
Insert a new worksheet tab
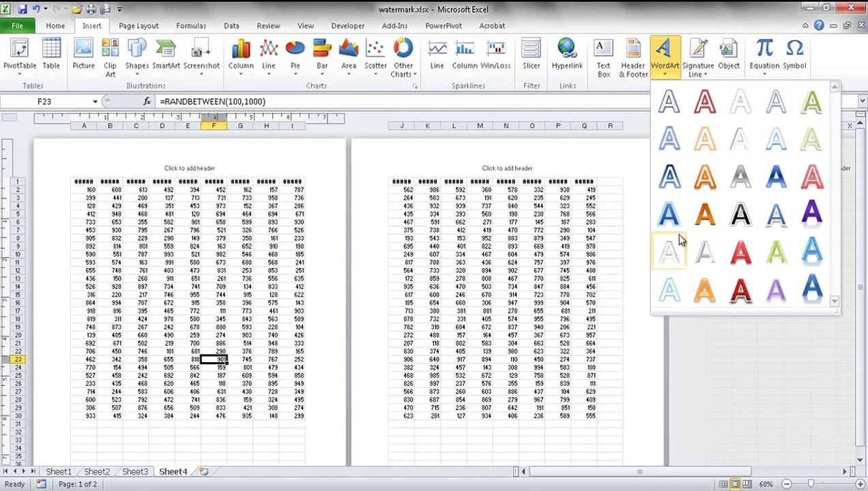tap(204, 471)
